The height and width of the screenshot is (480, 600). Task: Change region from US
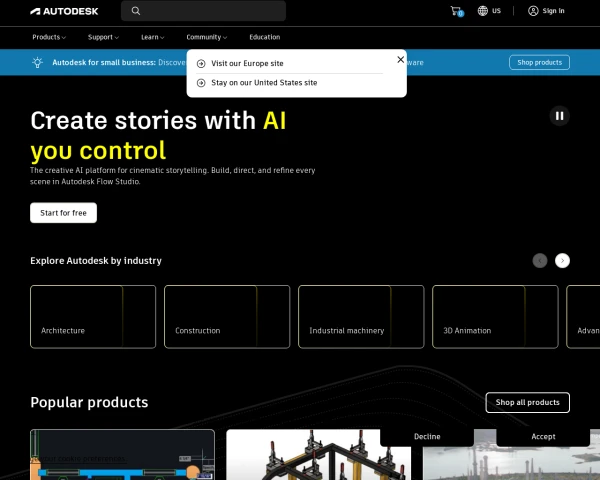(x=489, y=11)
